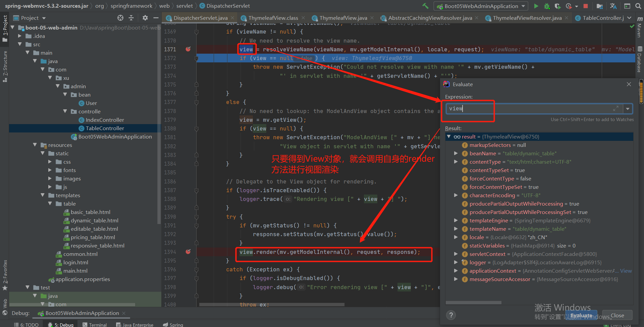
Task: Expand the css folder in project tree
Action: pyautogui.click(x=50, y=162)
